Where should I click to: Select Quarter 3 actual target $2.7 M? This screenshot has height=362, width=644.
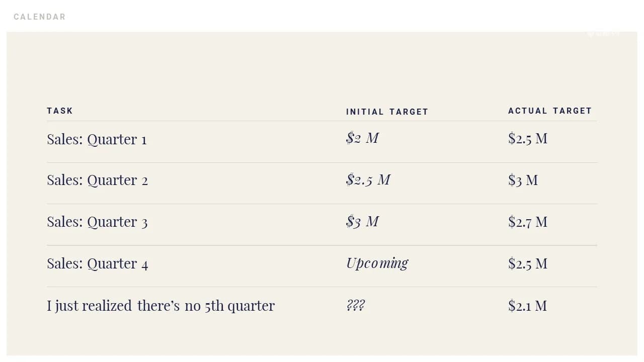[x=528, y=222]
